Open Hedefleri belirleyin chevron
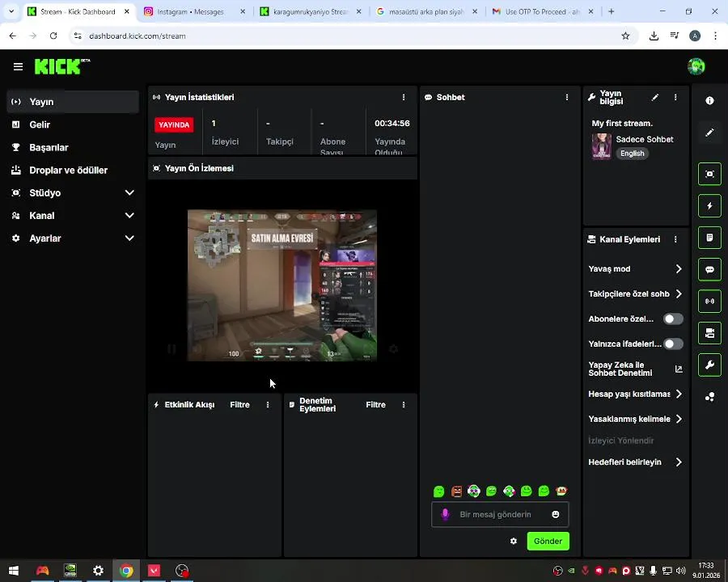Image resolution: width=728 pixels, height=582 pixels. [679, 462]
